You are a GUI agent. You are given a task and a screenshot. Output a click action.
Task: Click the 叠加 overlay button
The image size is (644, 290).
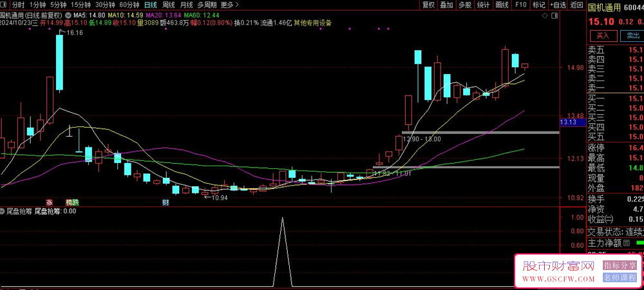point(447,5)
